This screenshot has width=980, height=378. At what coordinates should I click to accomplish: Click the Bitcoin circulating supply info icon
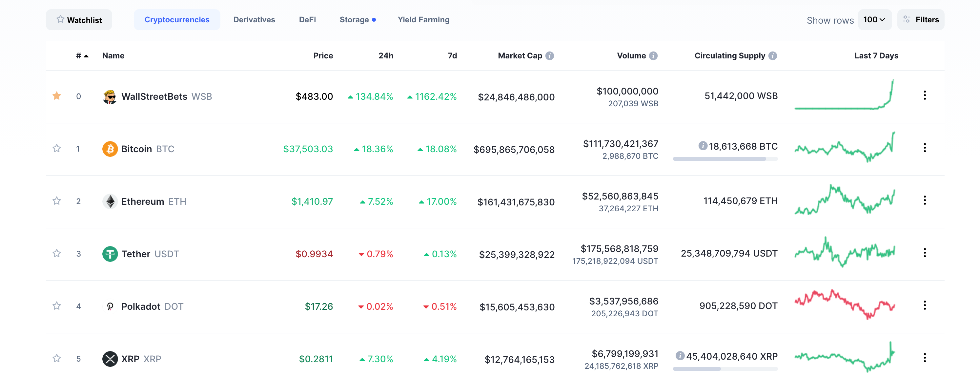(703, 146)
